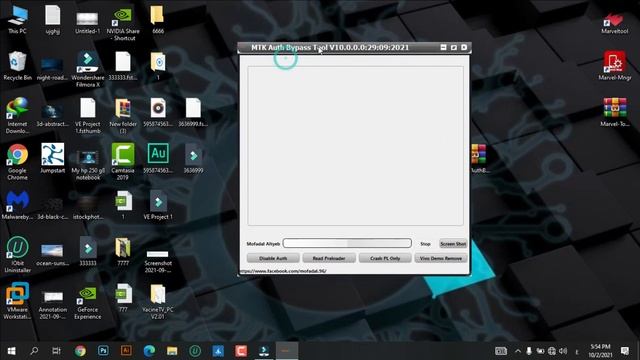Screen dimensions: 640x360
Task: Select the Recycle Bin icon
Action: coord(17,66)
